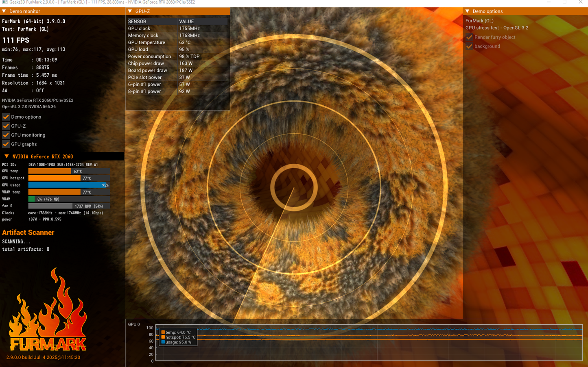Screen dimensions: 588x367
Task: Click the "SCANNING..." status text
Action: point(16,241)
